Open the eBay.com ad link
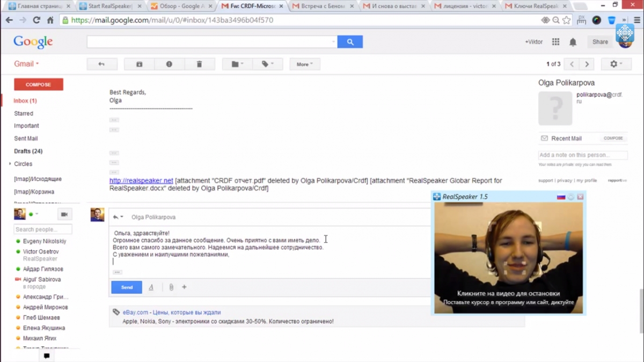Image resolution: width=644 pixels, height=362 pixels. click(x=172, y=312)
